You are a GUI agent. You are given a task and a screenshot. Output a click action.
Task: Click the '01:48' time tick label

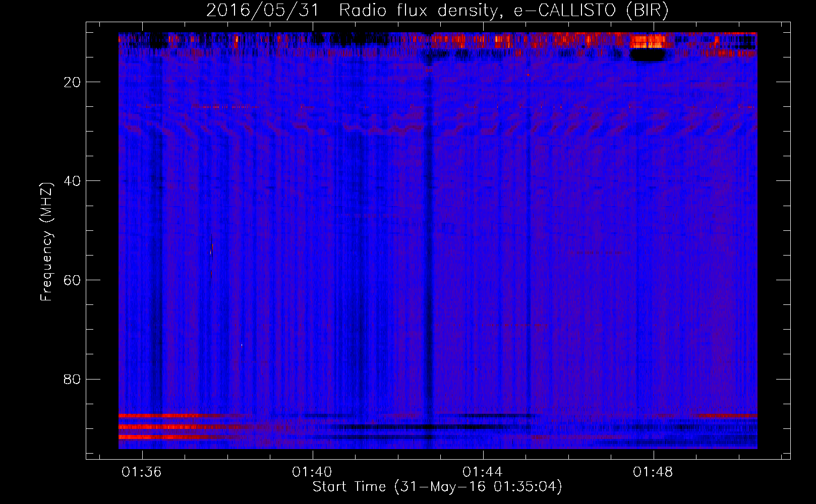[653, 472]
